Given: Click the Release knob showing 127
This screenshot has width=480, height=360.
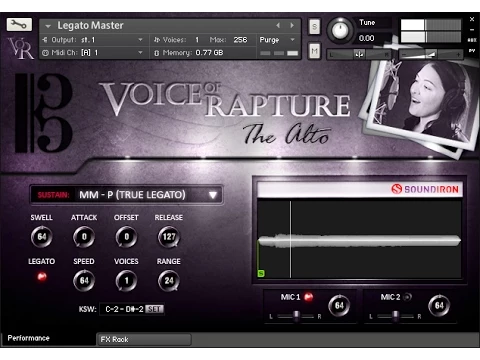Looking at the screenshot, I should tap(169, 237).
